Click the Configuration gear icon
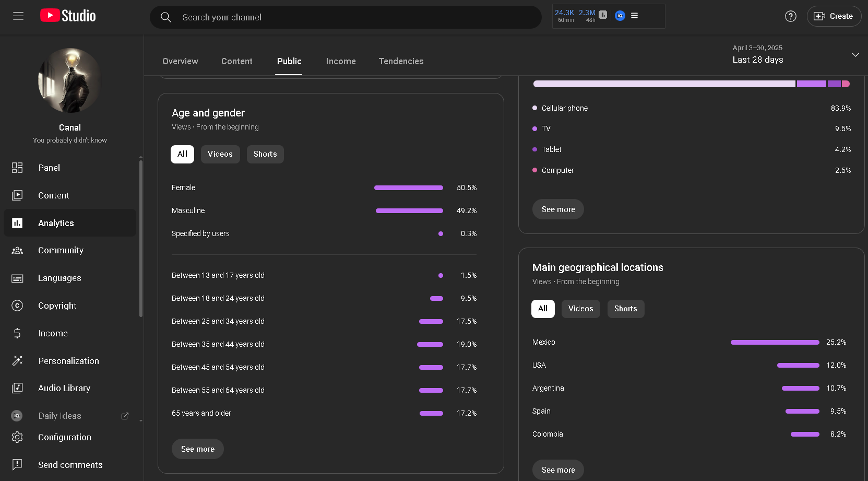The image size is (868, 481). (17, 437)
